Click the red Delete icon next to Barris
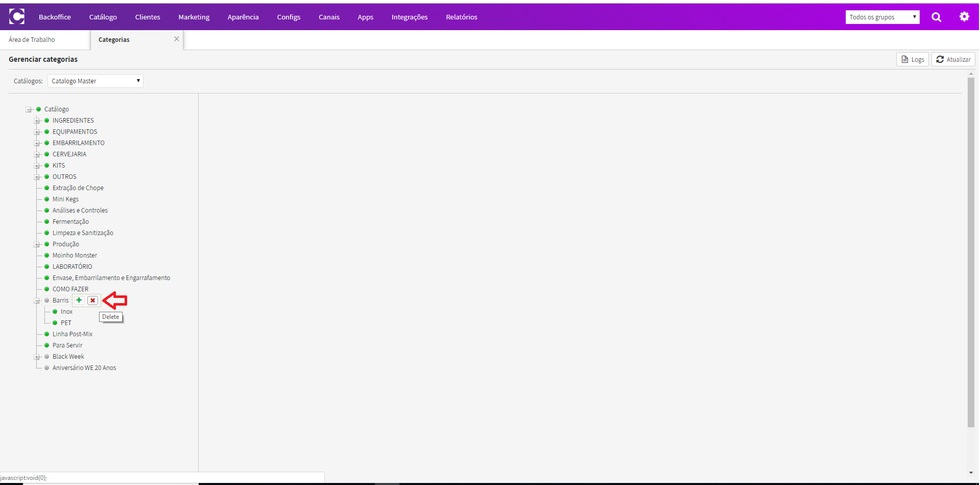Image resolution: width=980 pixels, height=485 pixels. (92, 301)
